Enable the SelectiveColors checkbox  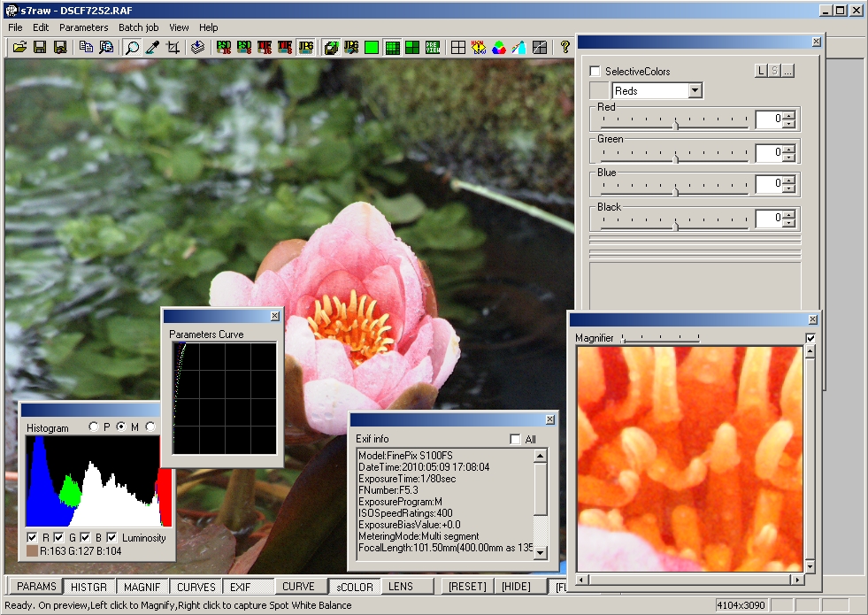point(595,71)
